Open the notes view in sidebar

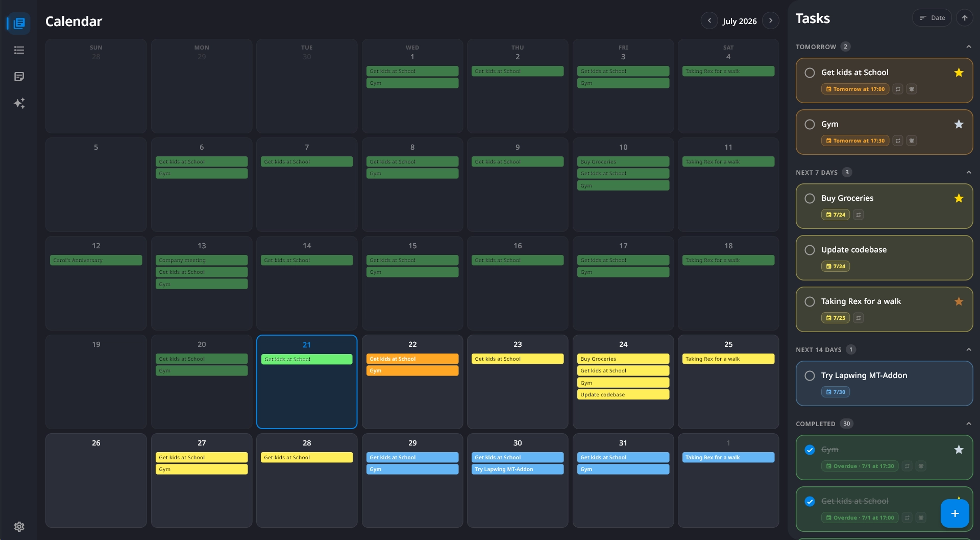(19, 77)
